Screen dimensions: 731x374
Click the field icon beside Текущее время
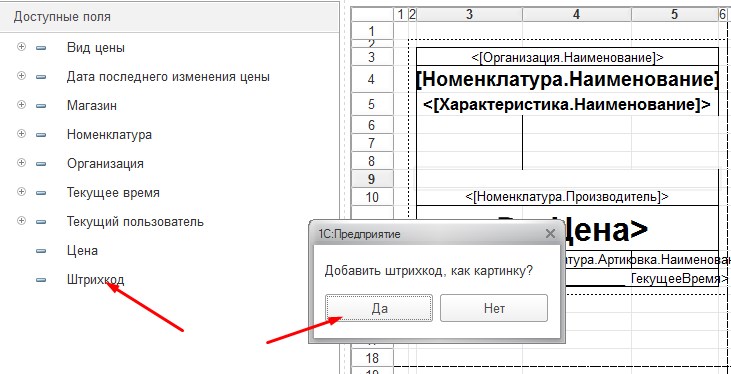coord(41,193)
